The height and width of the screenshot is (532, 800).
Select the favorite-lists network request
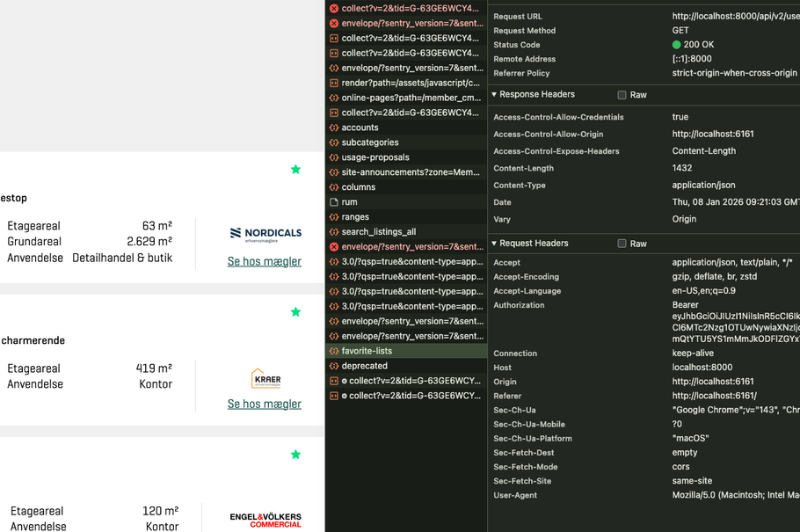click(x=367, y=351)
